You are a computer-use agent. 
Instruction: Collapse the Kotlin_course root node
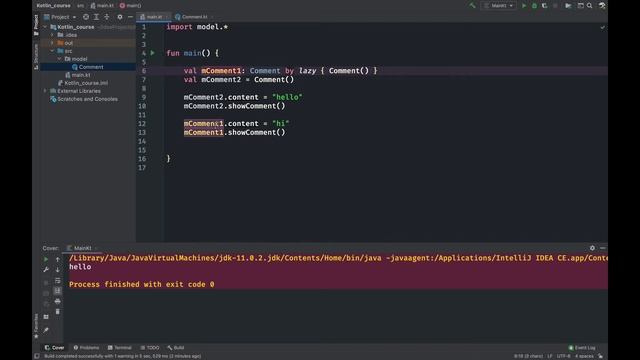coord(45,27)
